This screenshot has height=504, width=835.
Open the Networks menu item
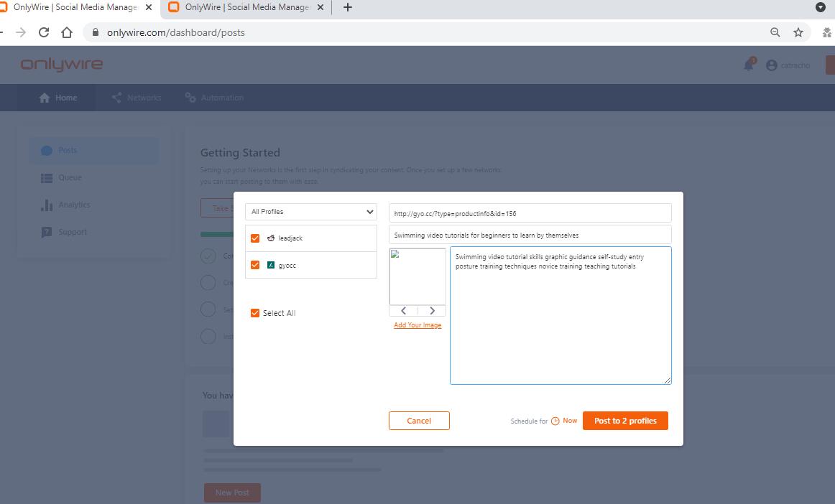pos(137,98)
